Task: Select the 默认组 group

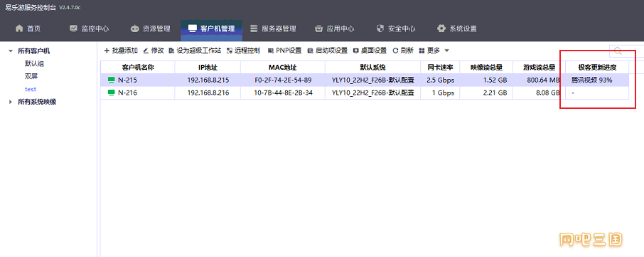Action: [34, 64]
